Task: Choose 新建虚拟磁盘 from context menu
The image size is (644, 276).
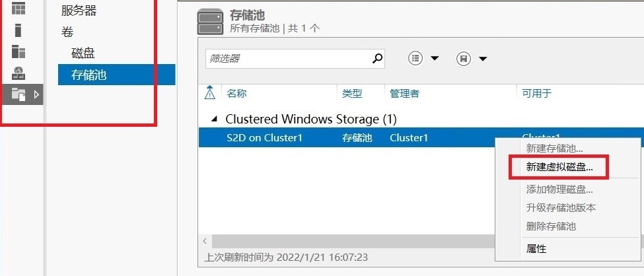Action: [x=559, y=167]
